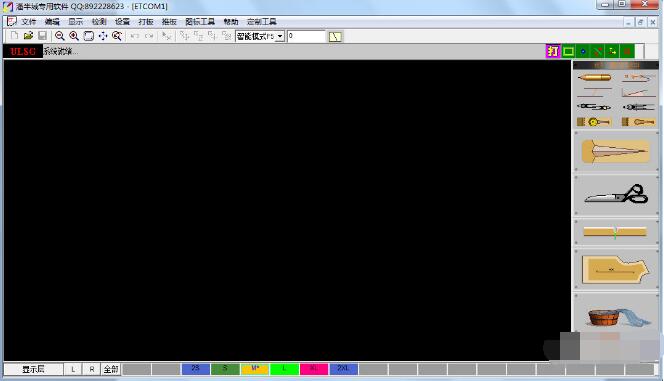664x381 pixels.
Task: Open file using the folder icon
Action: tap(28, 36)
